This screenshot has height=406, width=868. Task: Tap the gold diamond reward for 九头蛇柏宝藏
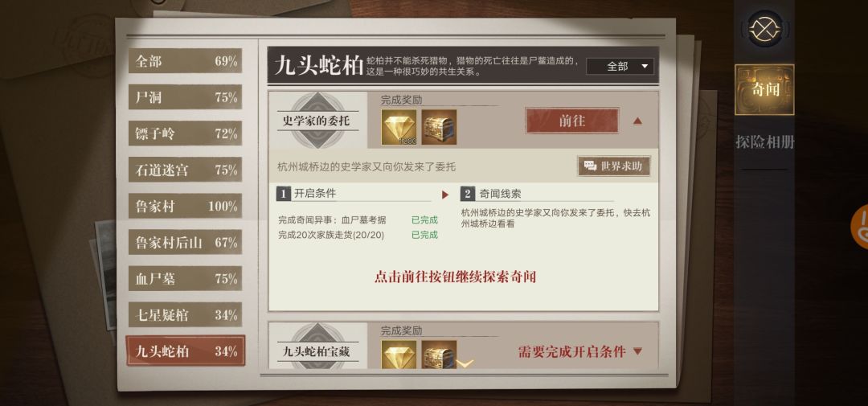tap(399, 355)
